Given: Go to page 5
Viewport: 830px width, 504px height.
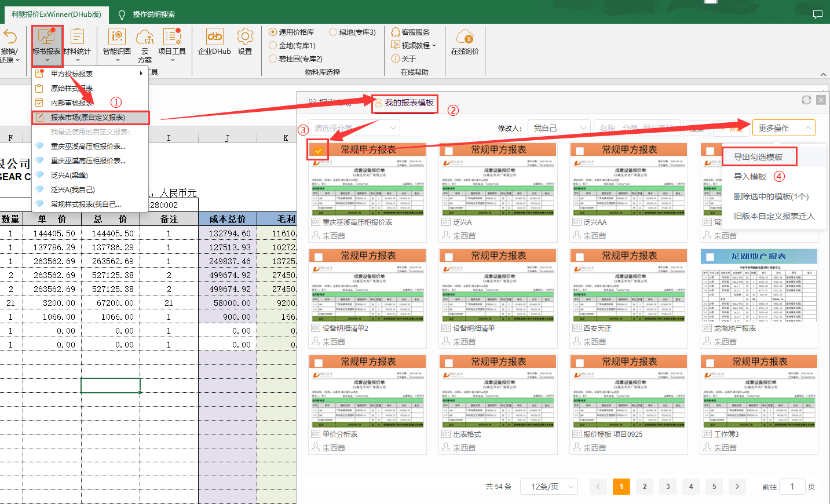Looking at the screenshot, I should (x=714, y=487).
